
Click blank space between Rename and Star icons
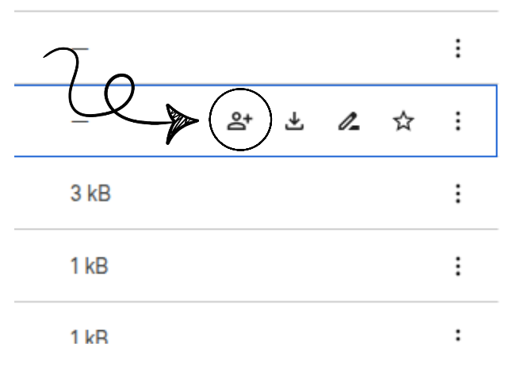pos(376,121)
